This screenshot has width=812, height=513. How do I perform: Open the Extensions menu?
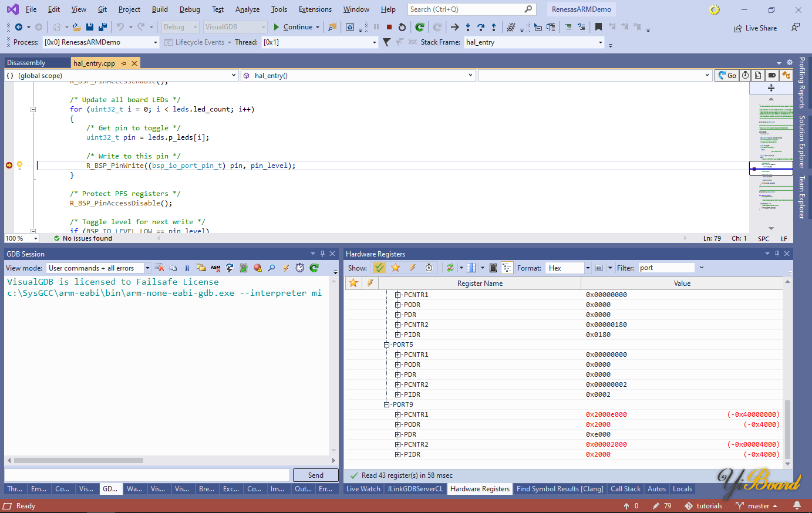315,9
